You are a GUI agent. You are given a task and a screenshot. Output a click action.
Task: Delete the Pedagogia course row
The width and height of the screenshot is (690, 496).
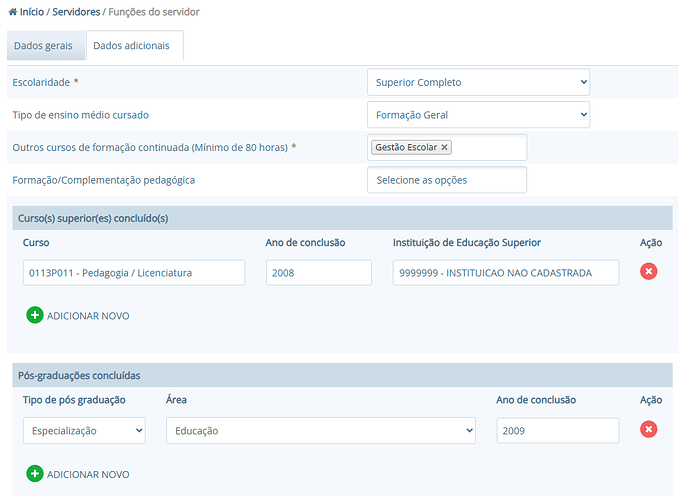click(x=649, y=272)
